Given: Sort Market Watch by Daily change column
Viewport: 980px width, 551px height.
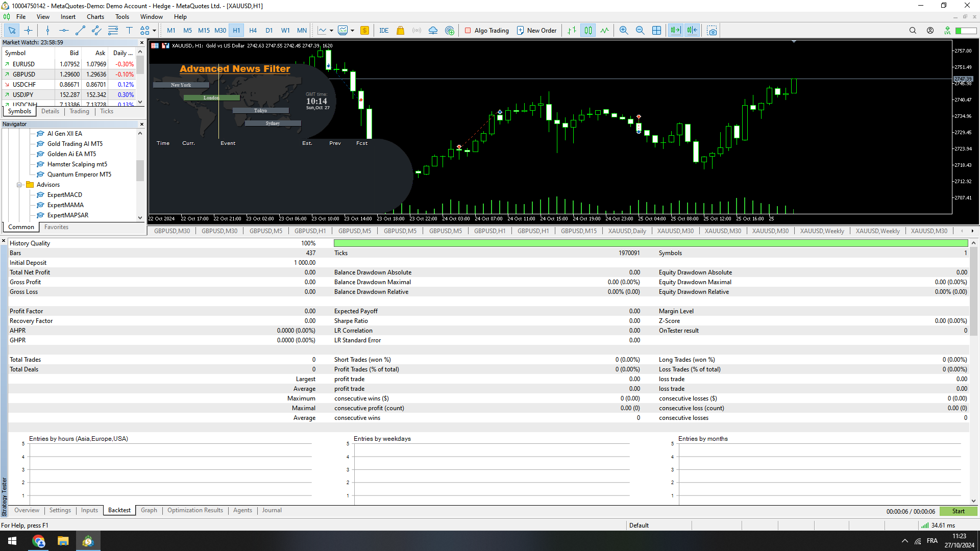Looking at the screenshot, I should point(122,53).
